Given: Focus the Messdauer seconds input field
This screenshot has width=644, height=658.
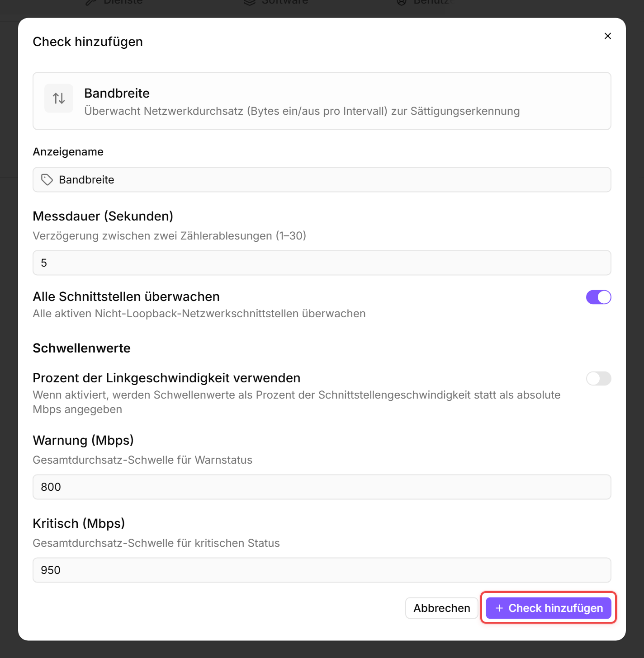Looking at the screenshot, I should pos(322,263).
